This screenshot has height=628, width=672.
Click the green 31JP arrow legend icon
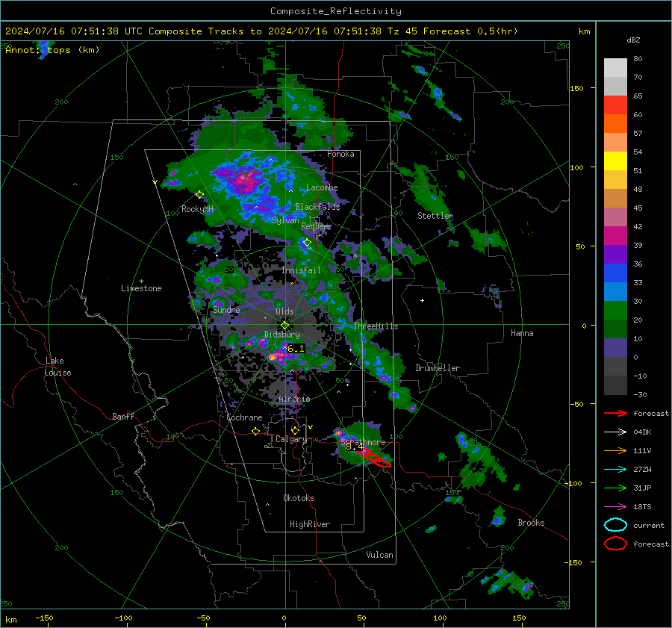(x=615, y=488)
